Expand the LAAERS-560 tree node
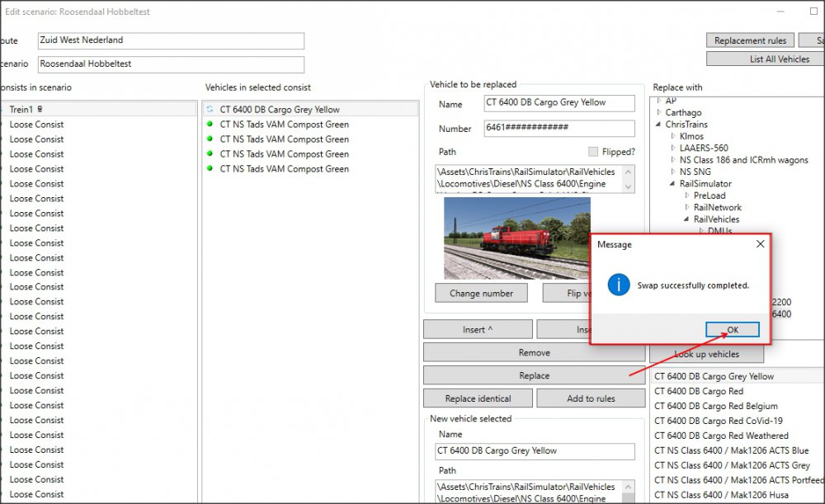Screen dimensions: 825x504 coord(672,148)
